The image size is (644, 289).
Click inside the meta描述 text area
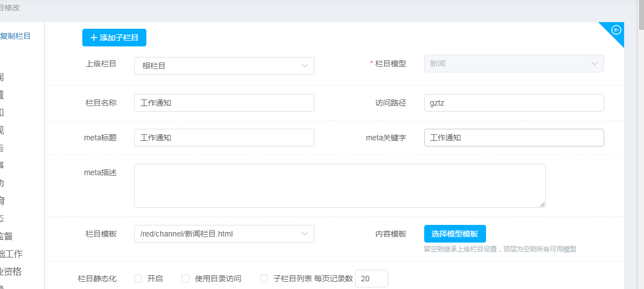(x=339, y=185)
